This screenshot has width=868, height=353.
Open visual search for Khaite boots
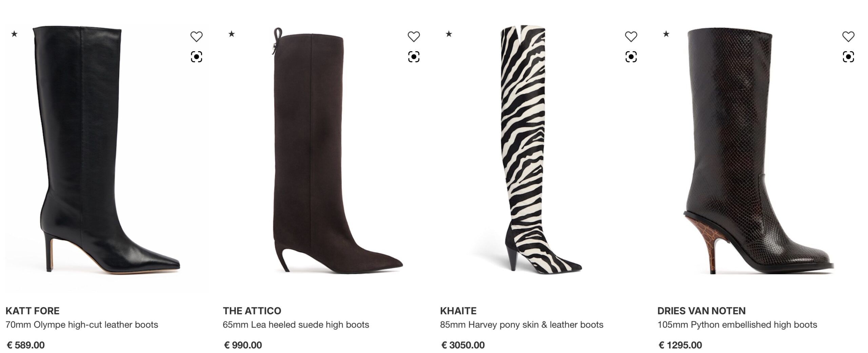[631, 57]
